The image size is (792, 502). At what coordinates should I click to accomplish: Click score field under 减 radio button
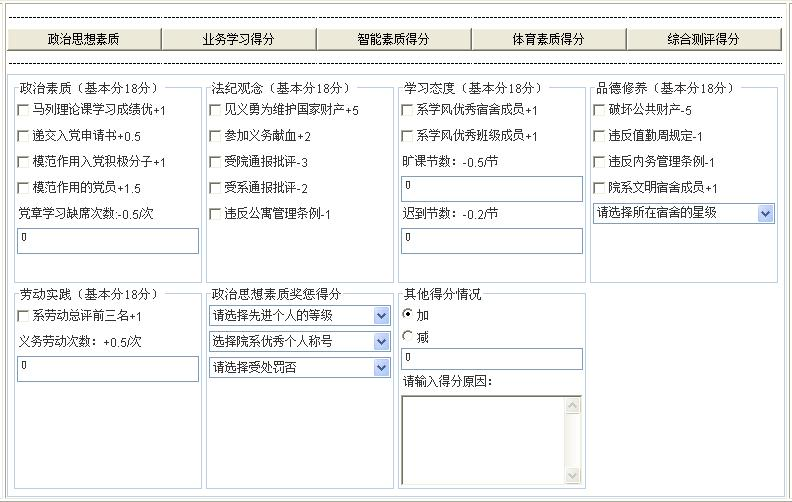tap(492, 359)
